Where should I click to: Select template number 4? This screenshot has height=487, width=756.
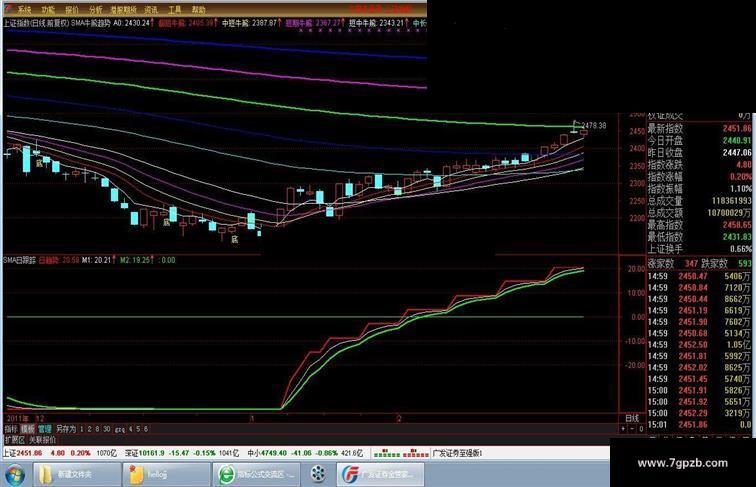click(x=131, y=428)
